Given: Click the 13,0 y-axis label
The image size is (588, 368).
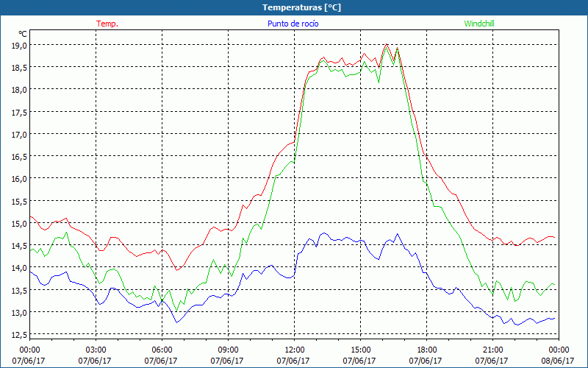Looking at the screenshot, I should [x=19, y=312].
